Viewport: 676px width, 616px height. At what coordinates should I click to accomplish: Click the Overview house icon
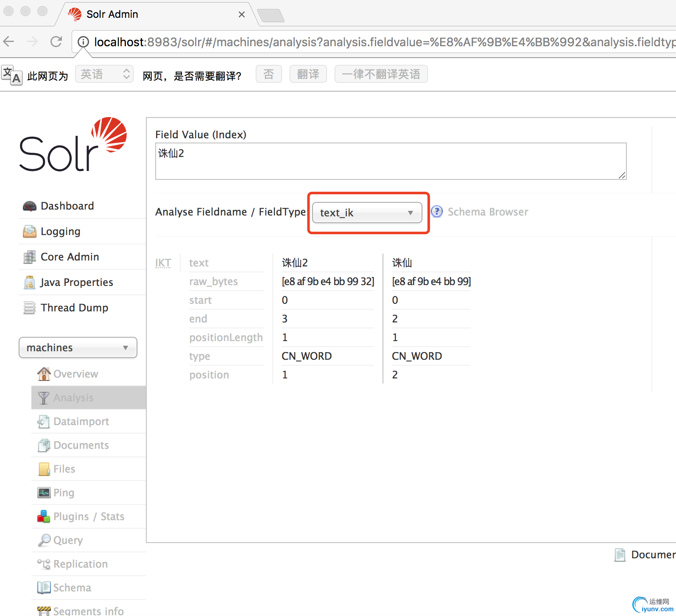tap(44, 374)
